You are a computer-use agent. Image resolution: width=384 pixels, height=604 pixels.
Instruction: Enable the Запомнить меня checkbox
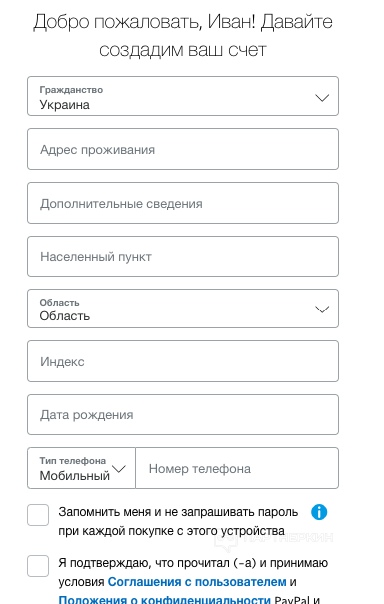pyautogui.click(x=38, y=515)
